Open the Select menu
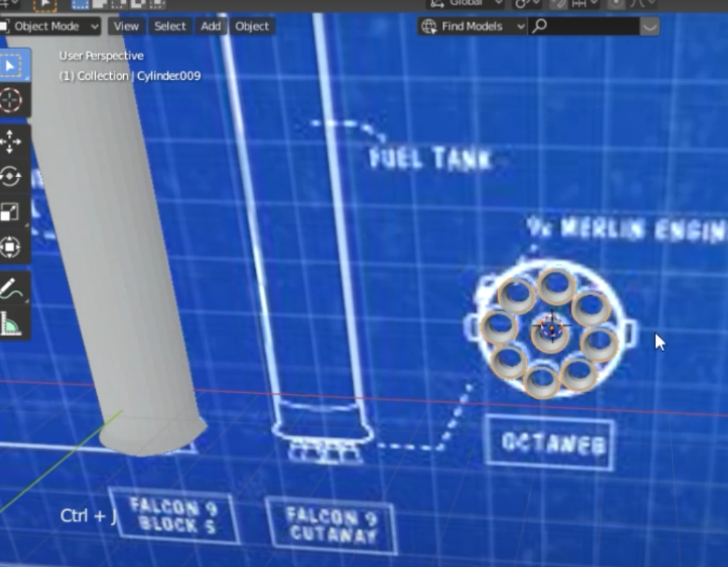Screen dimensions: 728x567 pos(170,27)
